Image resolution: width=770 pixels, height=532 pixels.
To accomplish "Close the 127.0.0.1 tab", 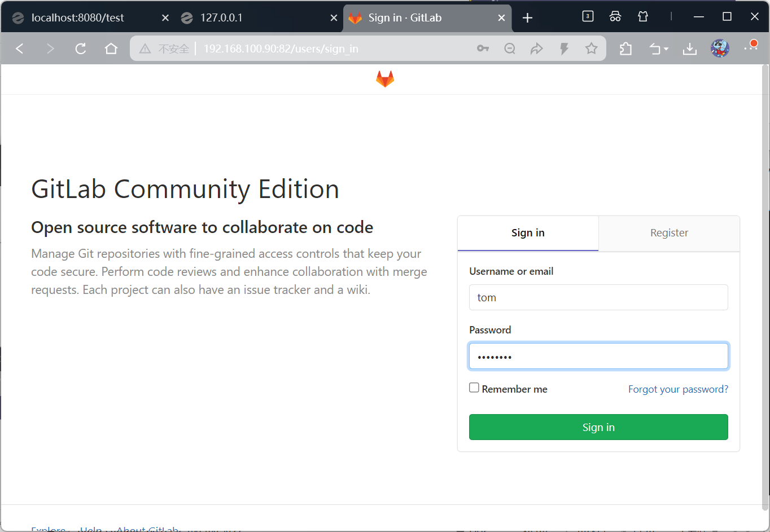I will 334,18.
